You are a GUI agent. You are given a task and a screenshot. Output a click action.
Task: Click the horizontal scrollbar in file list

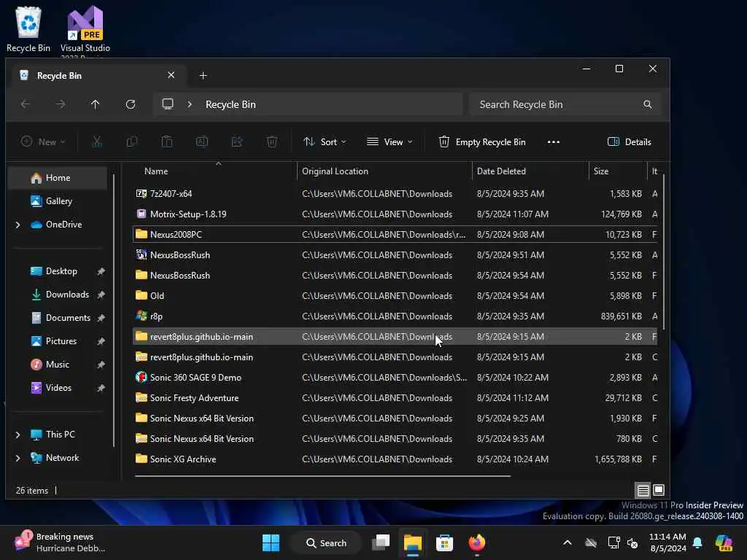point(322,475)
